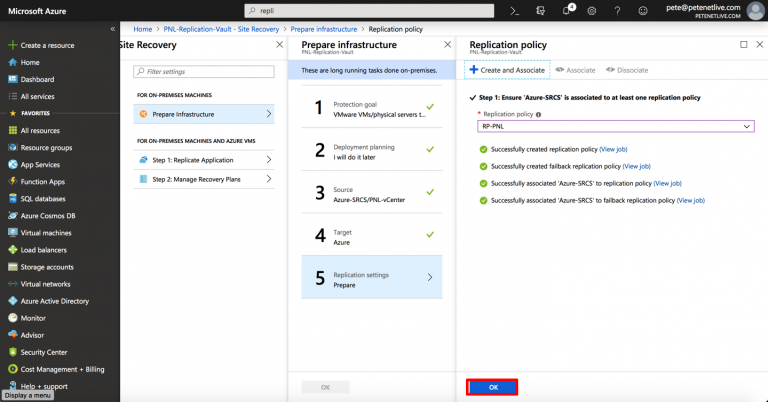Viewport: 768px width, 402px height.
Task: Select Prepare Infrastructure in Site Recovery
Action: tap(204, 114)
